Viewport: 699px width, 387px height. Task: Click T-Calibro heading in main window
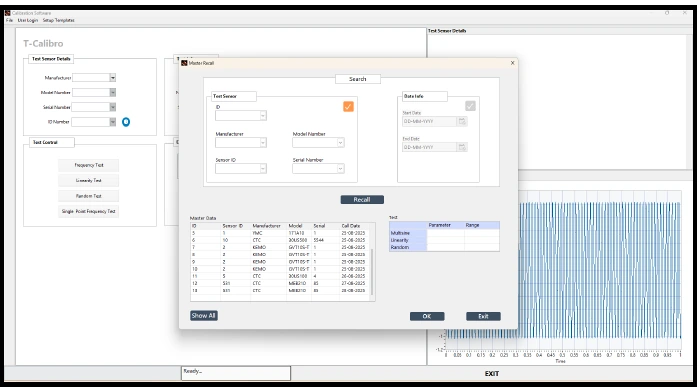[43, 44]
